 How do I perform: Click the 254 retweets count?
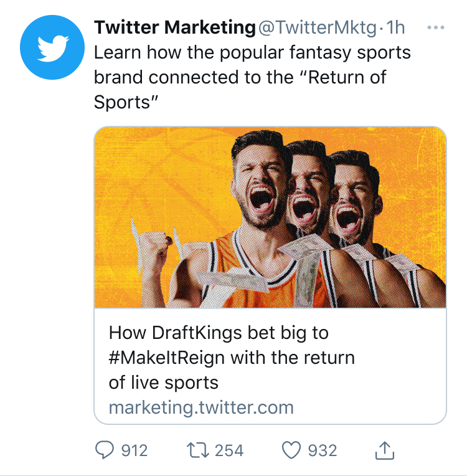click(x=229, y=450)
